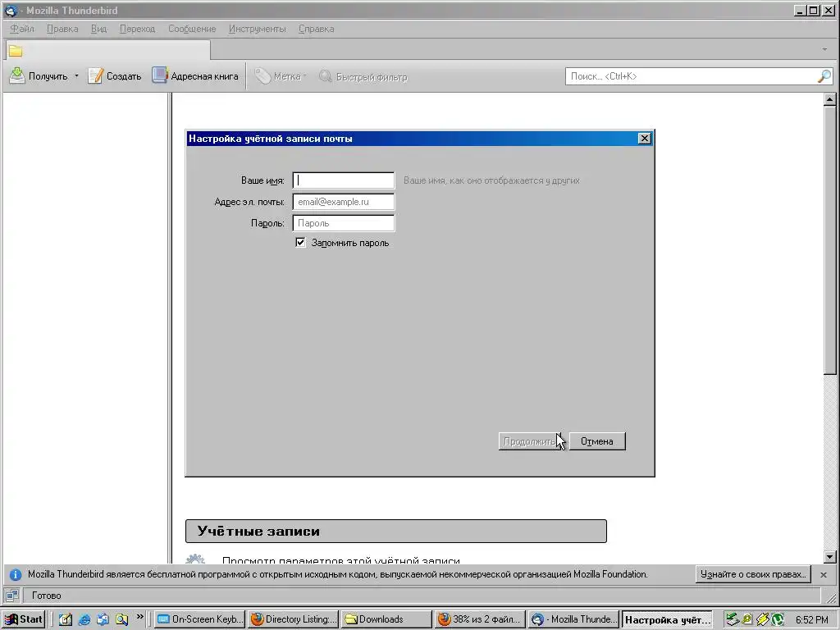
Task: Click the Адрес эл. почты field
Action: 344,202
